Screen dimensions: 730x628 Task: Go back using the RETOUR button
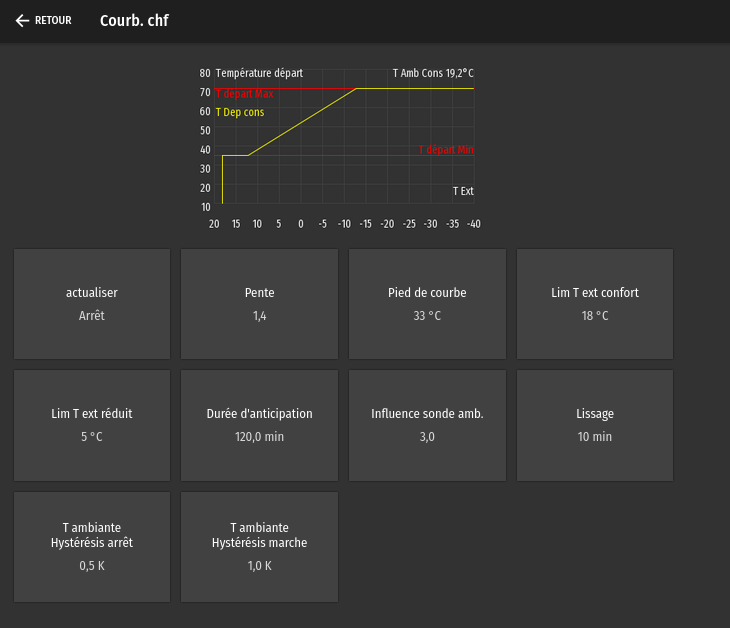(x=43, y=20)
